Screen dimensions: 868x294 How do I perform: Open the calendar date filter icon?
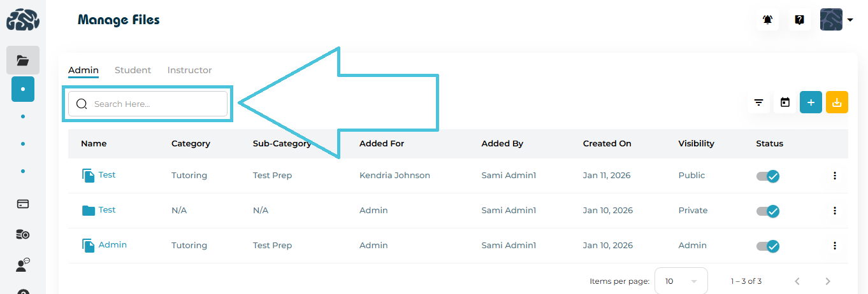click(785, 102)
